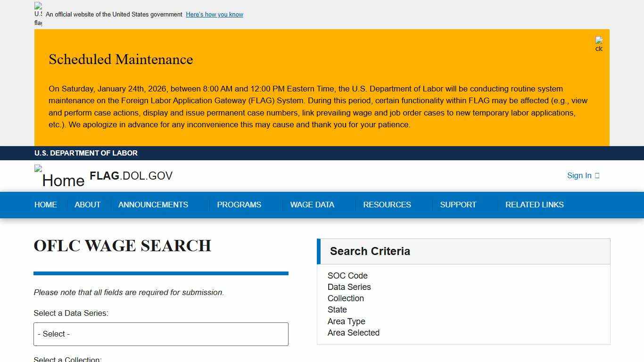Expand the WAGE DATA navigation menu

312,205
